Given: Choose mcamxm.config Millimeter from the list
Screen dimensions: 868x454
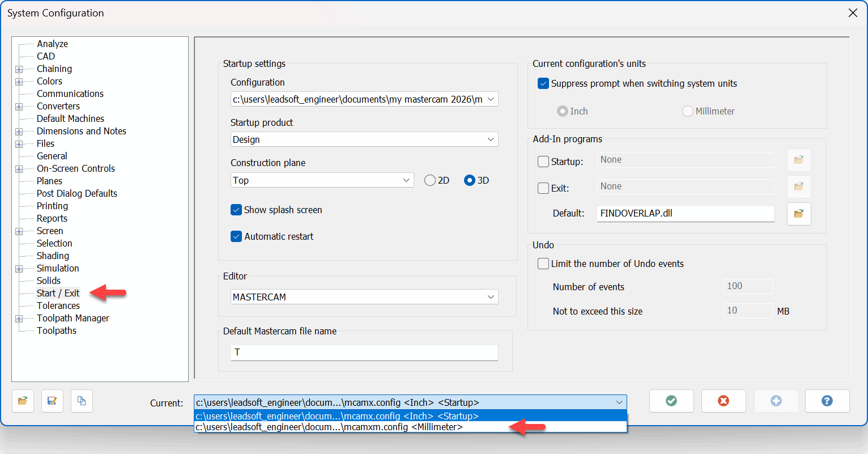Looking at the screenshot, I should 410,427.
